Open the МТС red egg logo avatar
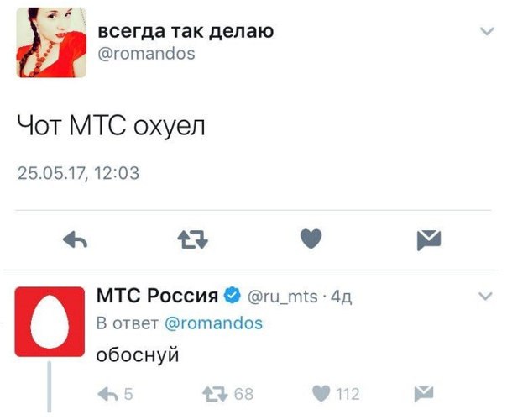Viewport: 507px width, 420px height. pos(50,322)
